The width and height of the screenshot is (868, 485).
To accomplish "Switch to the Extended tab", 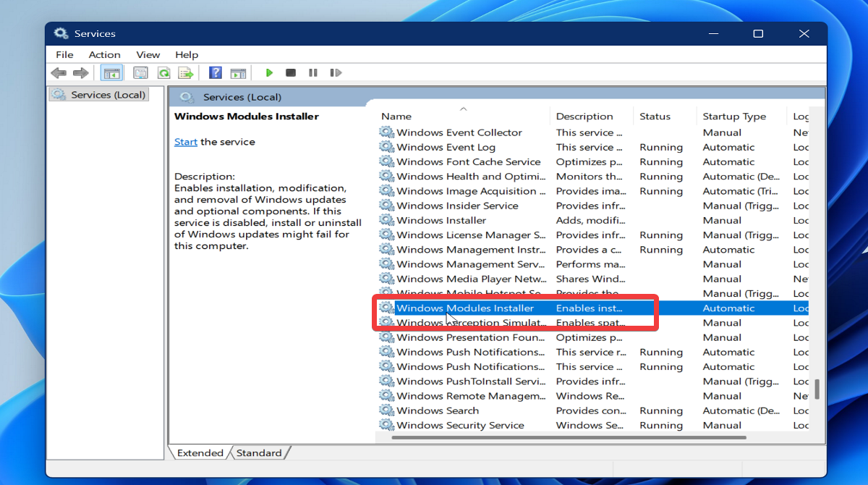I will tap(200, 452).
